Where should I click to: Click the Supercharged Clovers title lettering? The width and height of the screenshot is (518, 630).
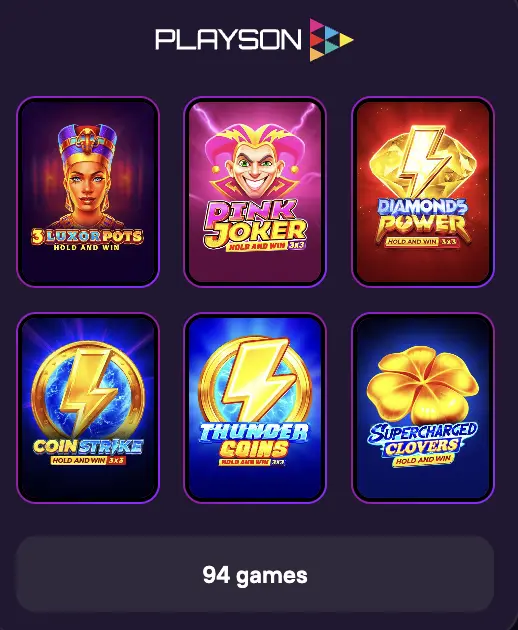[422, 439]
